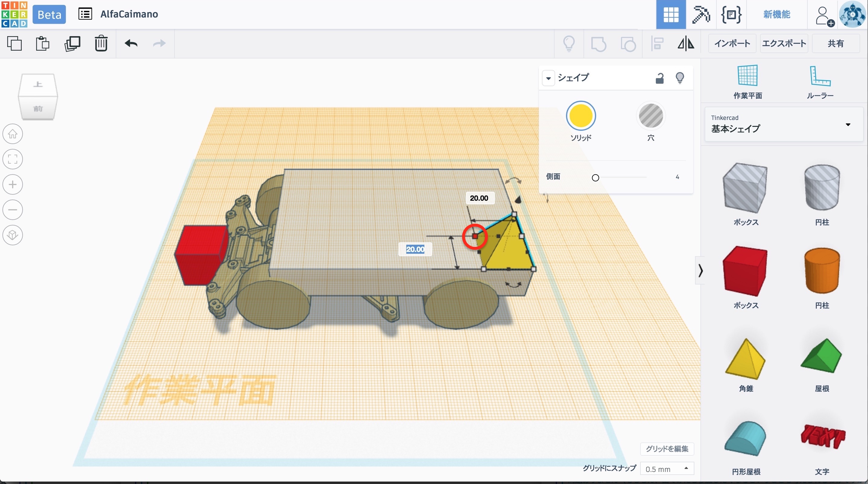
Task: Open the 新機能 menu item
Action: pyautogui.click(x=777, y=14)
